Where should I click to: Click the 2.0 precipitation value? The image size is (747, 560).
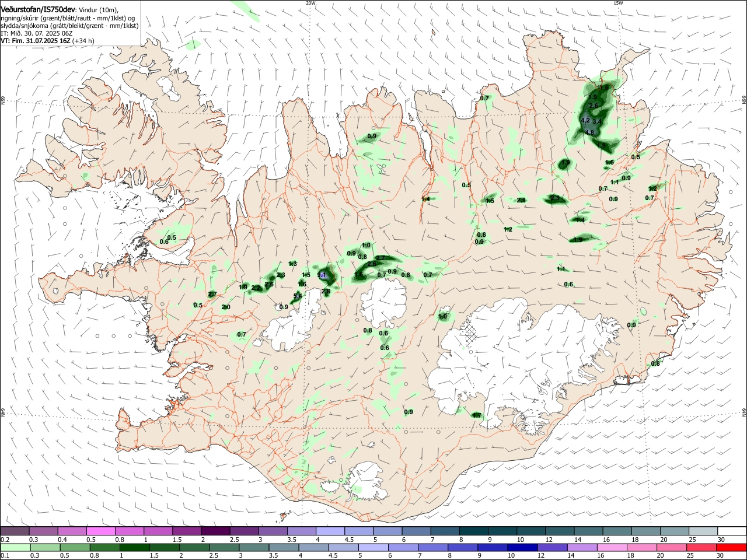tap(226, 307)
